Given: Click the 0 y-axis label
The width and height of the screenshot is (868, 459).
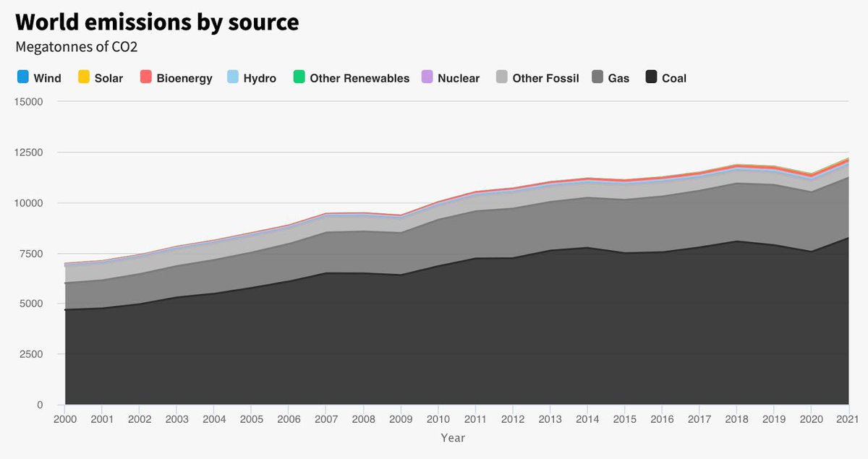Looking at the screenshot, I should click(40, 405).
